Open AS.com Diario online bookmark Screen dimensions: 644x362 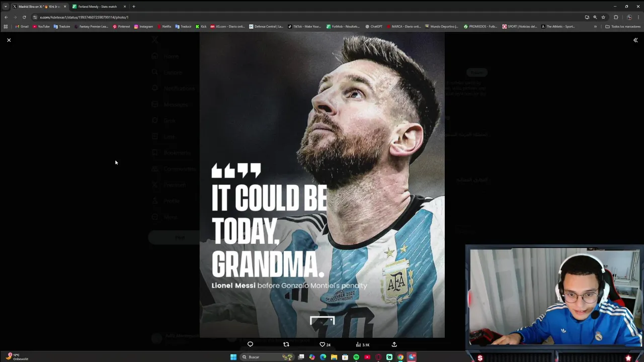tap(227, 27)
